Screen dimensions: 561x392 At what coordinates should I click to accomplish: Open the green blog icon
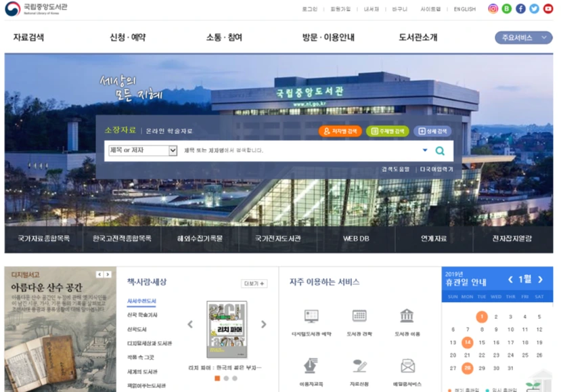(507, 9)
